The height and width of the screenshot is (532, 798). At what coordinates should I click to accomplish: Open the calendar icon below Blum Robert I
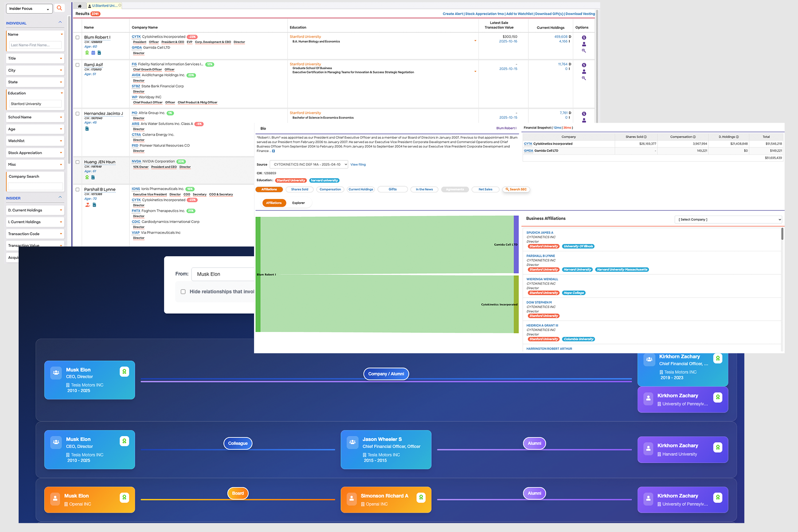pos(93,52)
